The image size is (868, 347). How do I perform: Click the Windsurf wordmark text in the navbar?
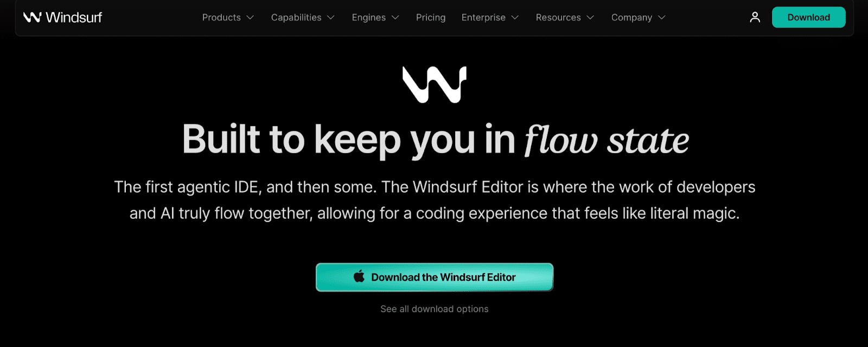coord(74,17)
